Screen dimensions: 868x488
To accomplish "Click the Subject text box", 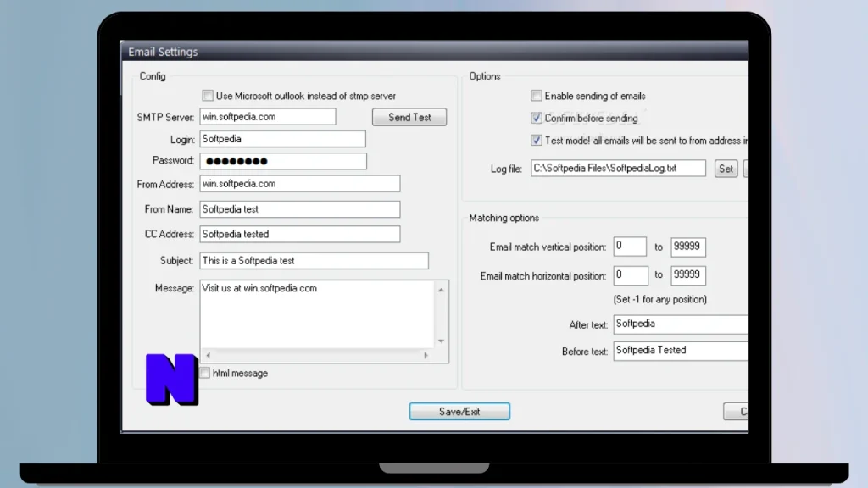I will click(x=314, y=261).
